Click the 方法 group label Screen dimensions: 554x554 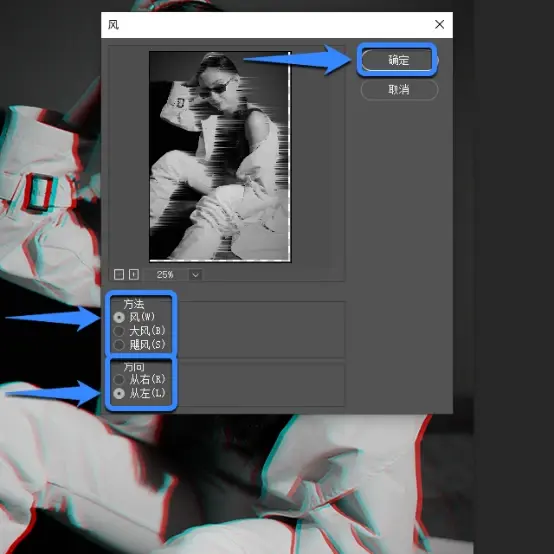(x=134, y=304)
